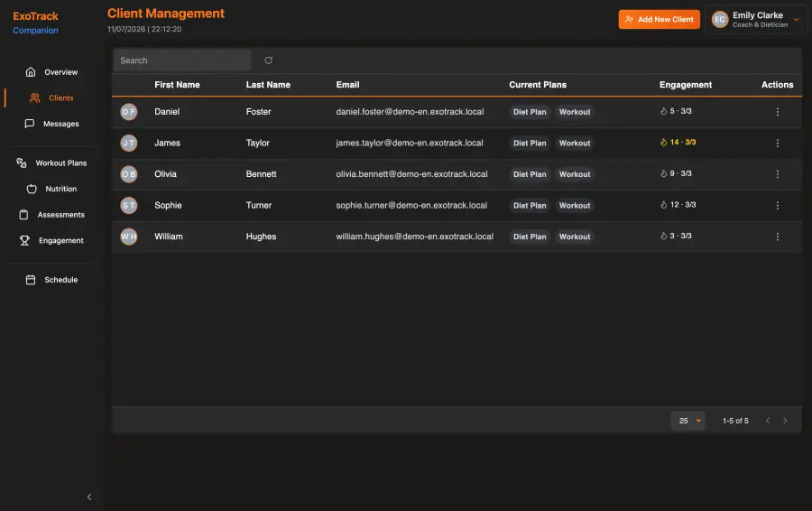Click the last name Hughes
812x511 pixels.
(261, 237)
